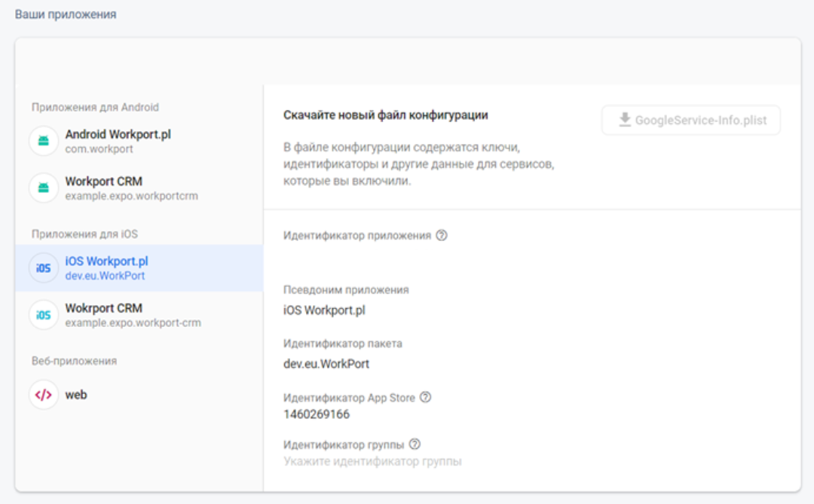
Task: Click the Укажите идентификатор группы field
Action: point(372,462)
